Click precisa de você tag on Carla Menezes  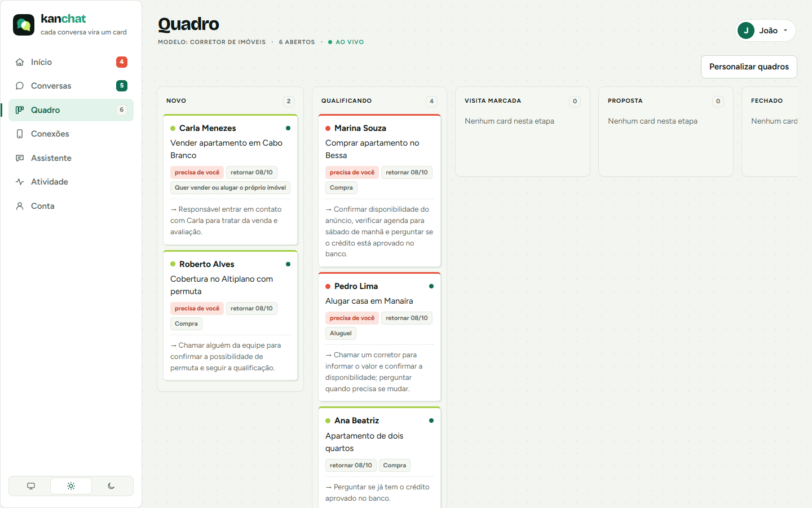tap(197, 173)
